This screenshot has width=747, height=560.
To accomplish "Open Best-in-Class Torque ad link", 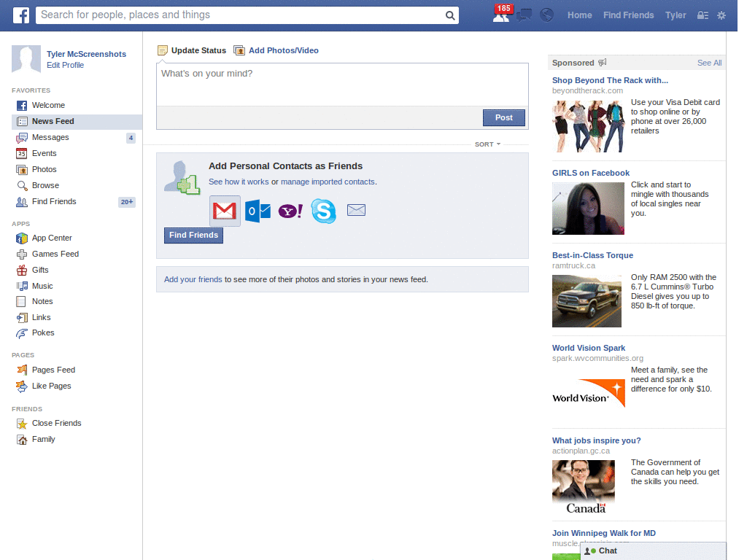I will coord(592,256).
